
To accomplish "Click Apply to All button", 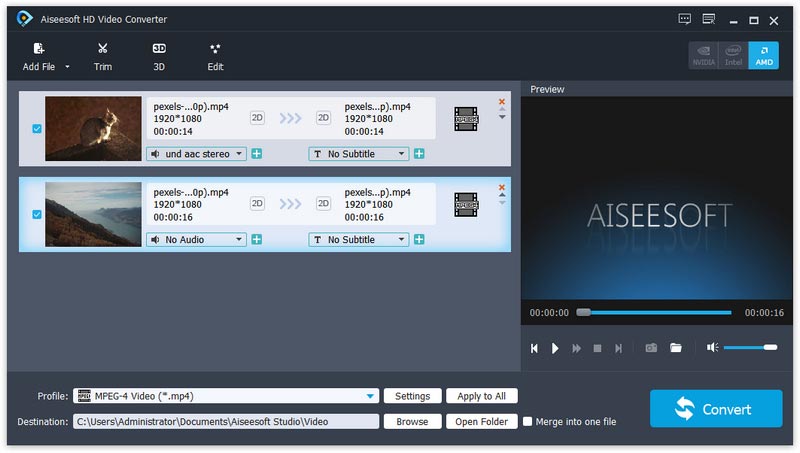I will point(482,396).
